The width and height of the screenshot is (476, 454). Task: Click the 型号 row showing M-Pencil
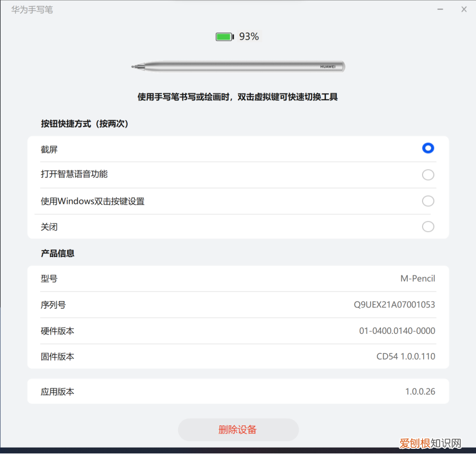pyautogui.click(x=238, y=279)
